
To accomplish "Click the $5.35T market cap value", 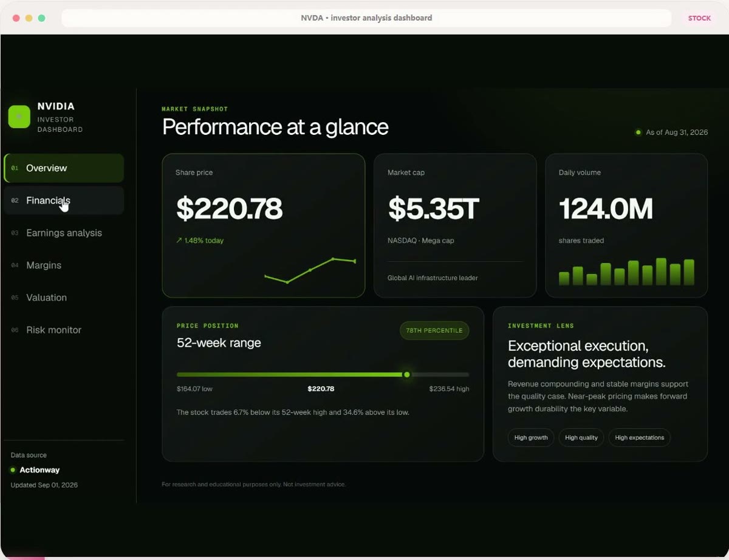I will pos(434,209).
